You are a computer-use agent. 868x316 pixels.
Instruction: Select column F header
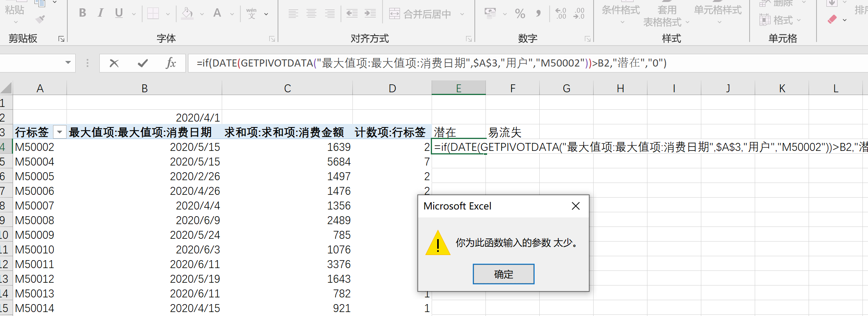coord(513,88)
